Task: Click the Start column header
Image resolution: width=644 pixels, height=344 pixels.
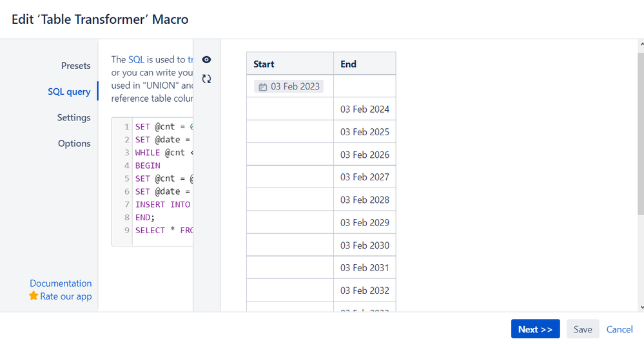Action: click(289, 64)
